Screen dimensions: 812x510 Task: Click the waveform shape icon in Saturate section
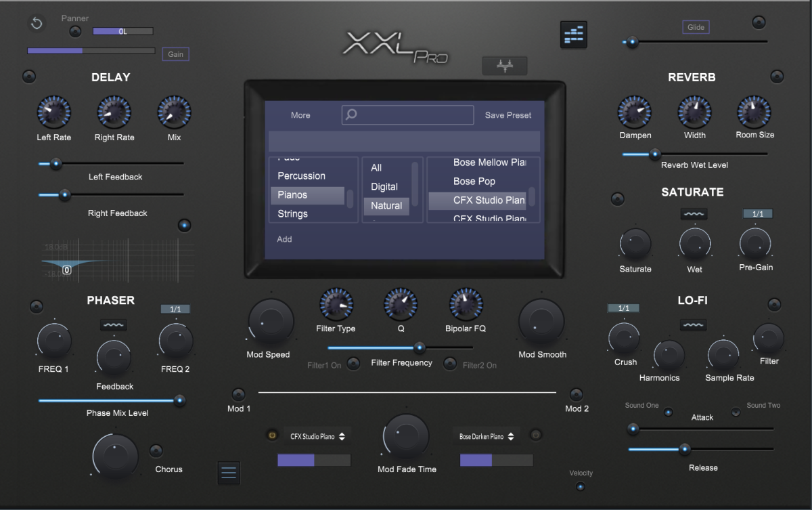(694, 214)
